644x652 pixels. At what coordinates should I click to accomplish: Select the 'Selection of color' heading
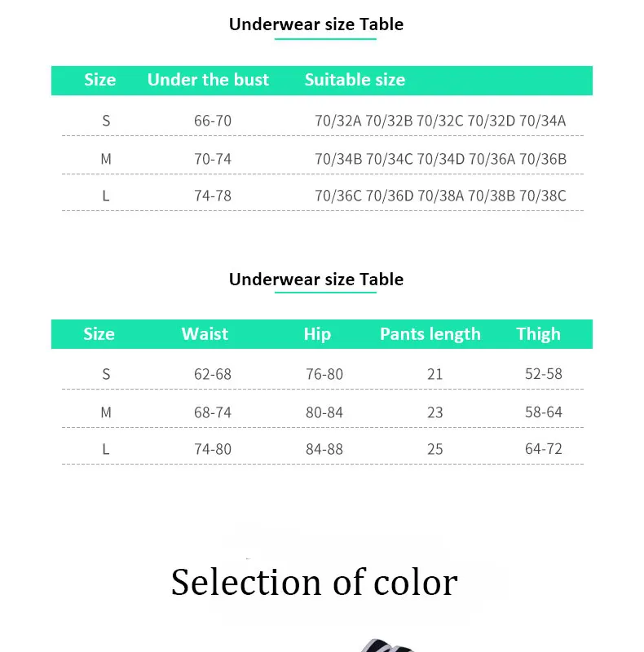click(315, 582)
